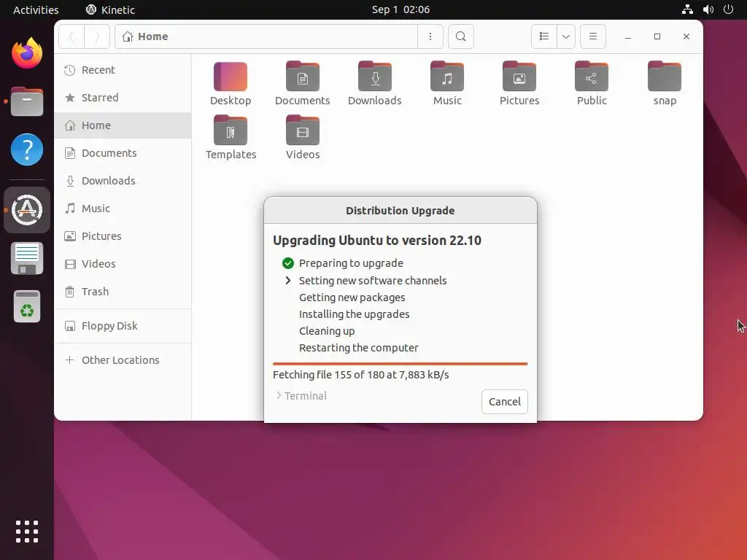This screenshot has width=747, height=560.
Task: Select Pictures in the sidebar
Action: [x=123, y=236]
